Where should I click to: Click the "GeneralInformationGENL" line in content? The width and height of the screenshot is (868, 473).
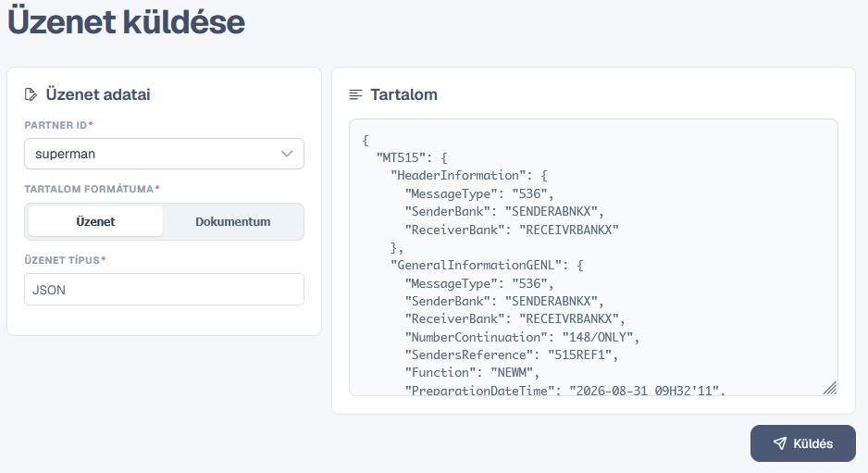click(x=487, y=266)
